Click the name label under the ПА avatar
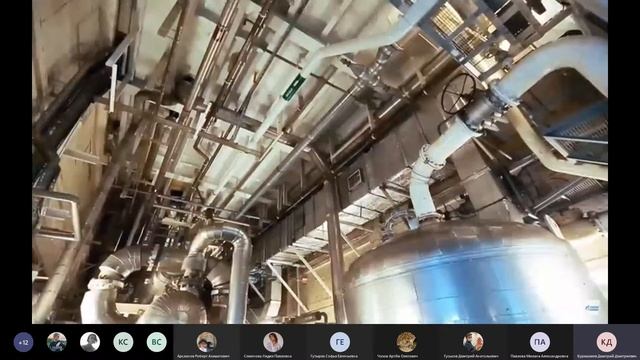This screenshot has height=360, width=640. coord(540,356)
